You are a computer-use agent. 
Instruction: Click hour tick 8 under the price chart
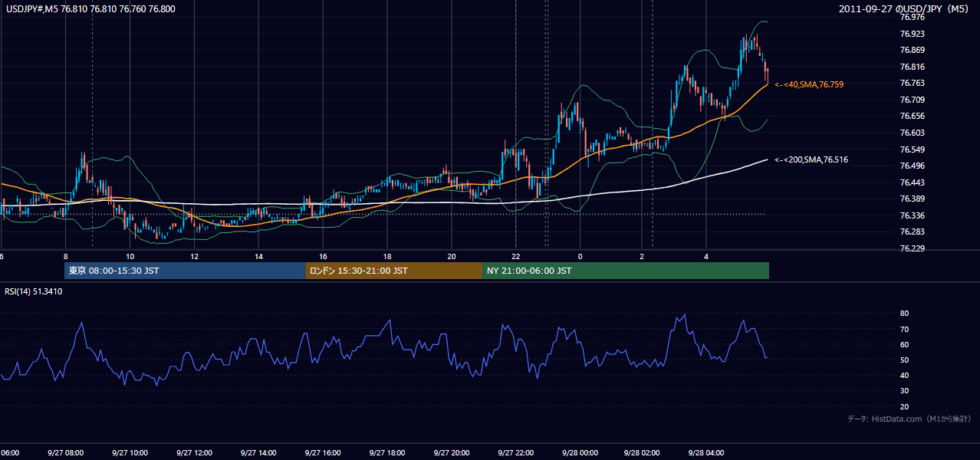coord(66,256)
